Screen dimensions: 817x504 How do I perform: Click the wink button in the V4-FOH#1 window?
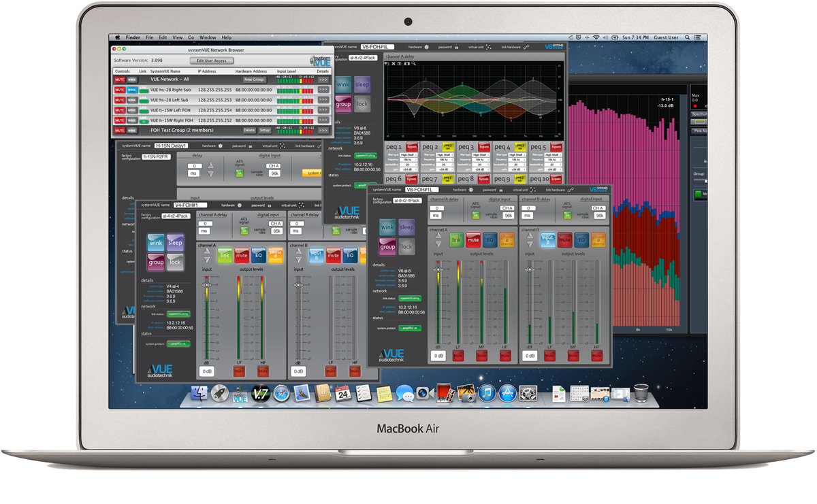coord(156,242)
